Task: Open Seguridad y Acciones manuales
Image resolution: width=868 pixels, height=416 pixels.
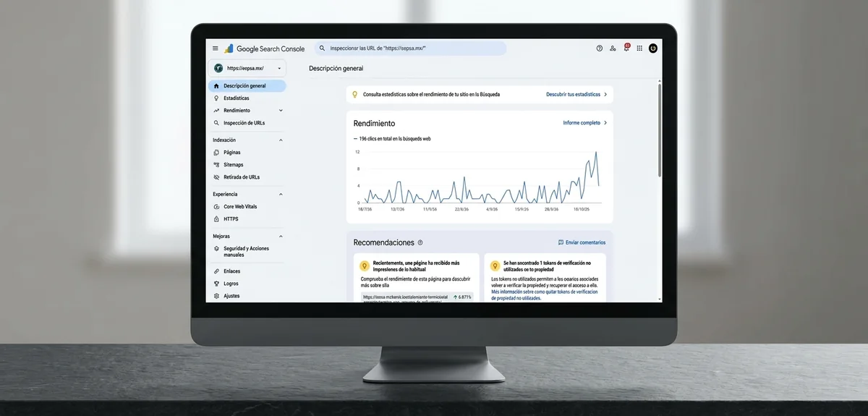Action: tap(247, 252)
